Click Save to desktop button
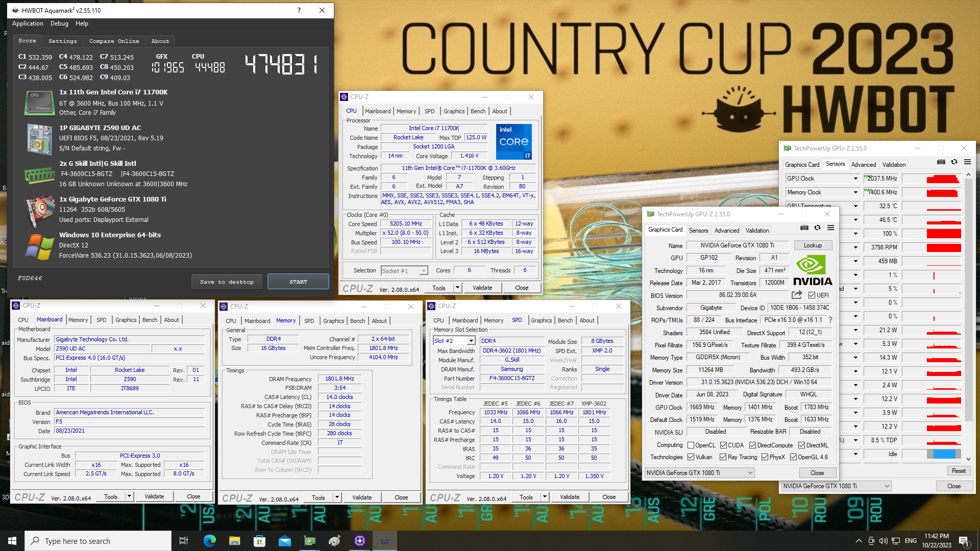Viewport: 980px width, 551px height. click(x=227, y=282)
